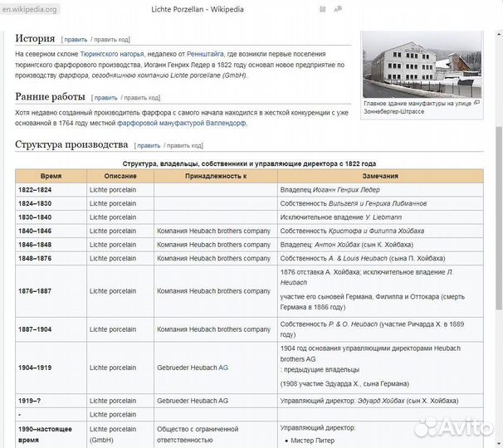Image resolution: width=503 pixels, height=448 pixels.
Task: Click the enlarge icon under the building photo
Action: point(477,103)
